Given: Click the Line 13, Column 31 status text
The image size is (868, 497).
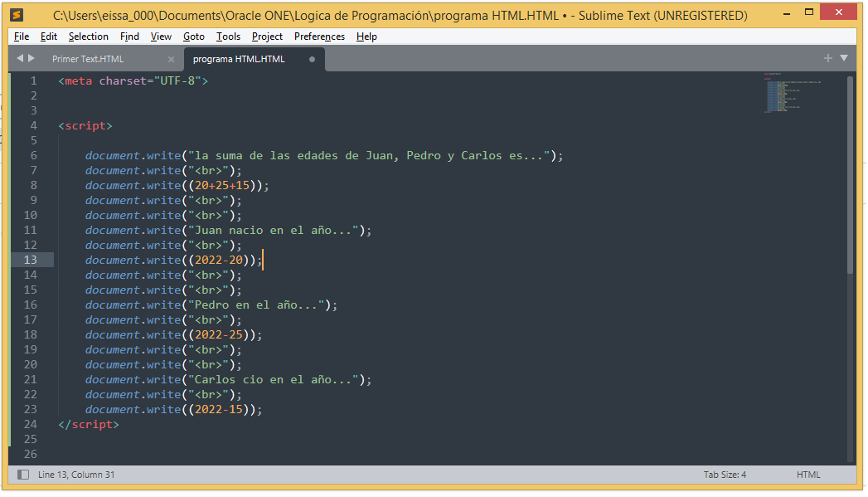Looking at the screenshot, I should point(76,475).
